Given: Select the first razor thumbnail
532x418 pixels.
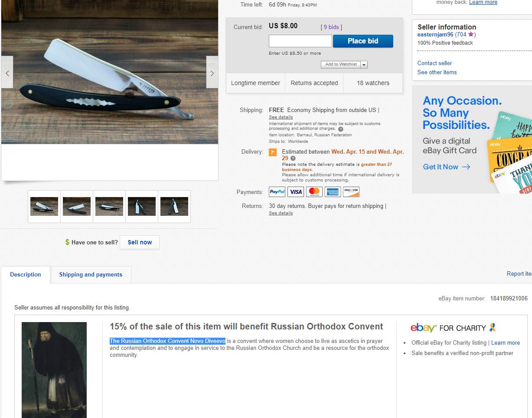Looking at the screenshot, I should (44, 207).
